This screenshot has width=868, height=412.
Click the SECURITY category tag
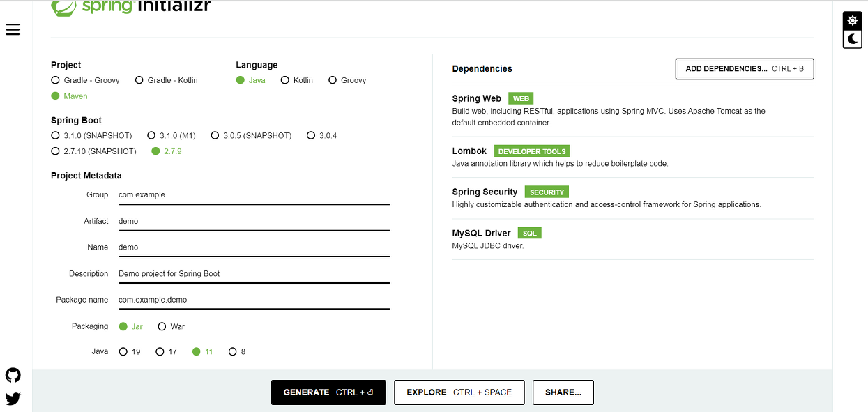pos(547,192)
